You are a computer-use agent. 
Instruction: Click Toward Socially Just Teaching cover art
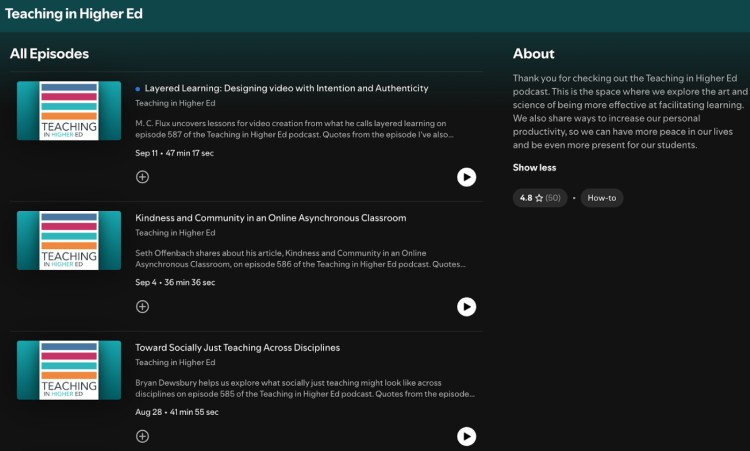tap(69, 370)
